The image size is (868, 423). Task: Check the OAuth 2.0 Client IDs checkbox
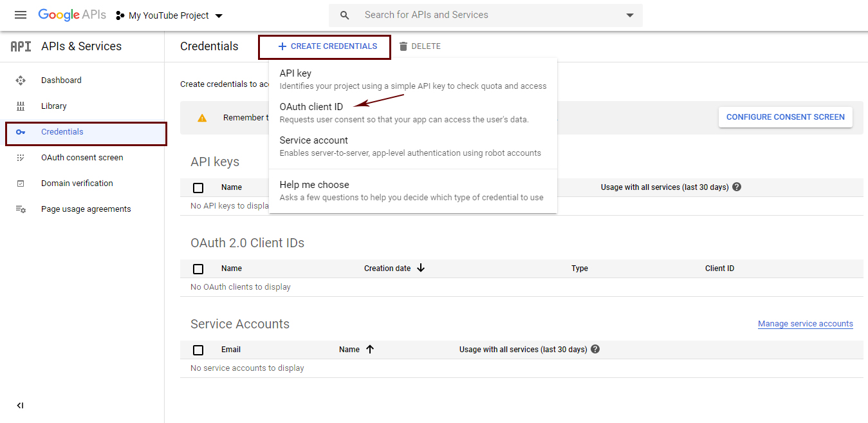(198, 268)
